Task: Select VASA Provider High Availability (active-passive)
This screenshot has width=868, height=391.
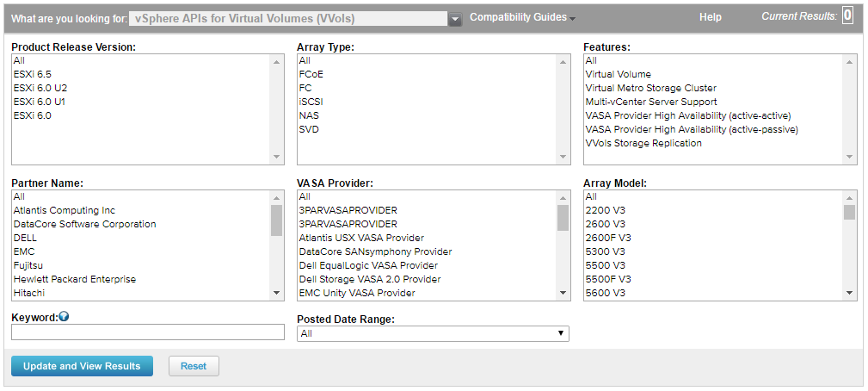Action: 713,129
